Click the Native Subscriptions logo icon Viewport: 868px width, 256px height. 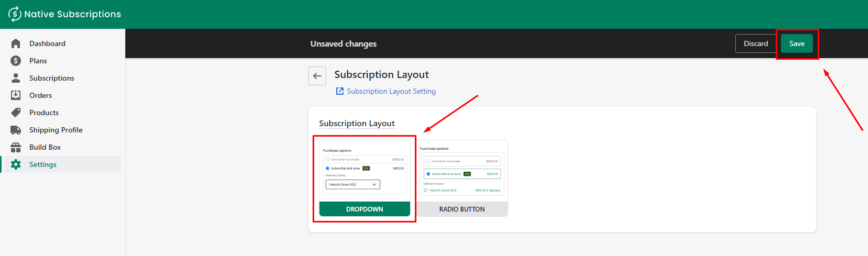click(15, 14)
